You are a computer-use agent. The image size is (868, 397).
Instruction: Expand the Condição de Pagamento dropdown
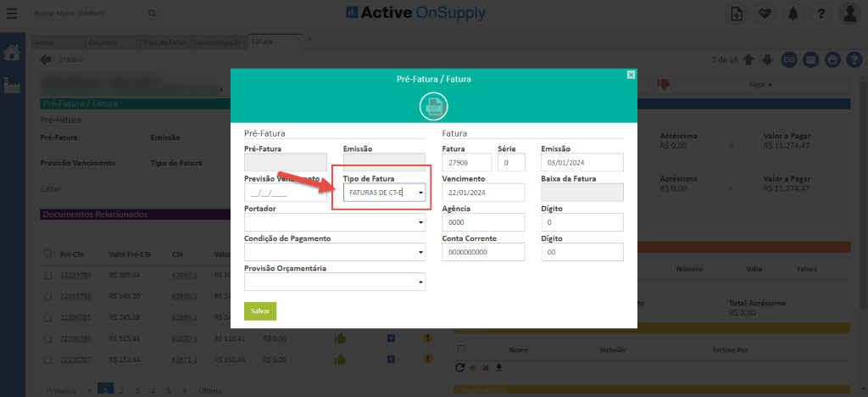[420, 253]
